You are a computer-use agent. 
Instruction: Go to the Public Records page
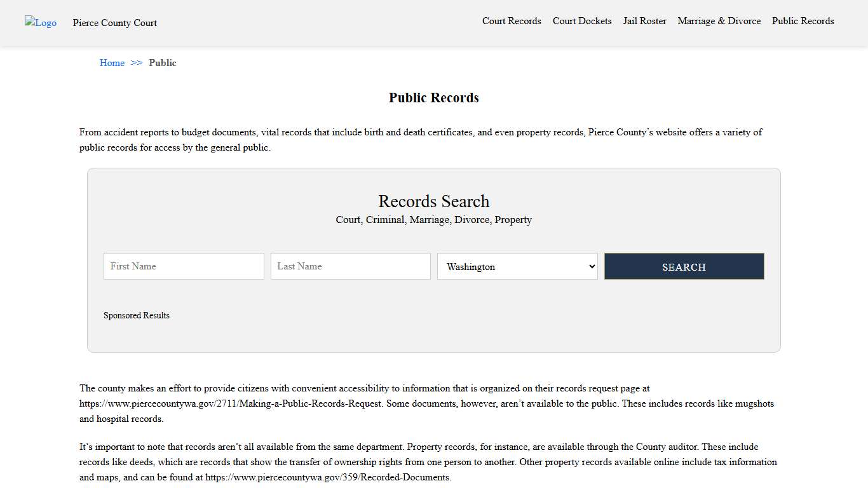pyautogui.click(x=803, y=21)
